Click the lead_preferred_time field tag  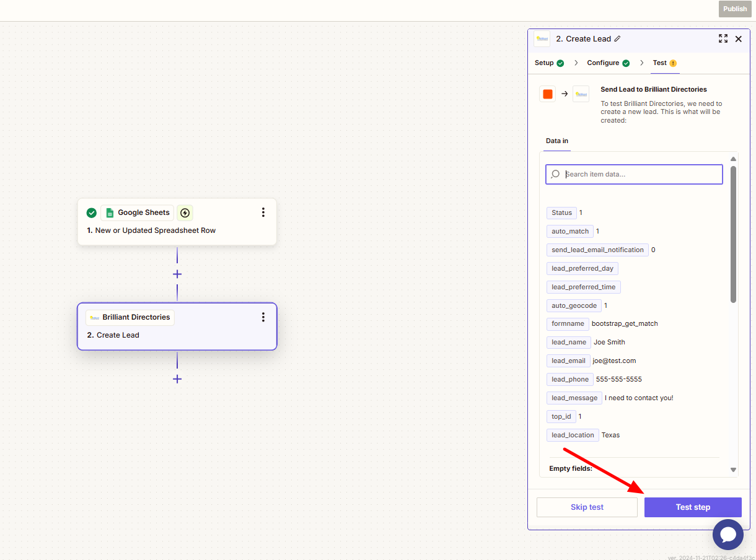(x=584, y=287)
